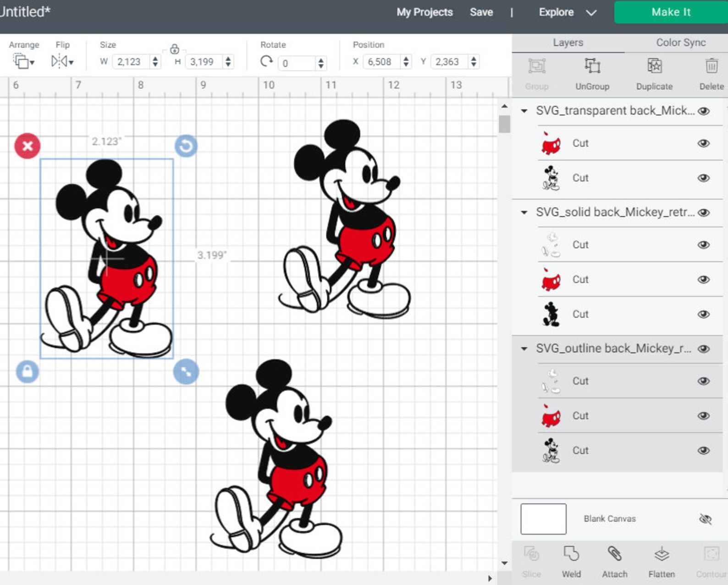Adjust the Height stepper arrows
This screenshot has width=728, height=585.
[x=228, y=62]
